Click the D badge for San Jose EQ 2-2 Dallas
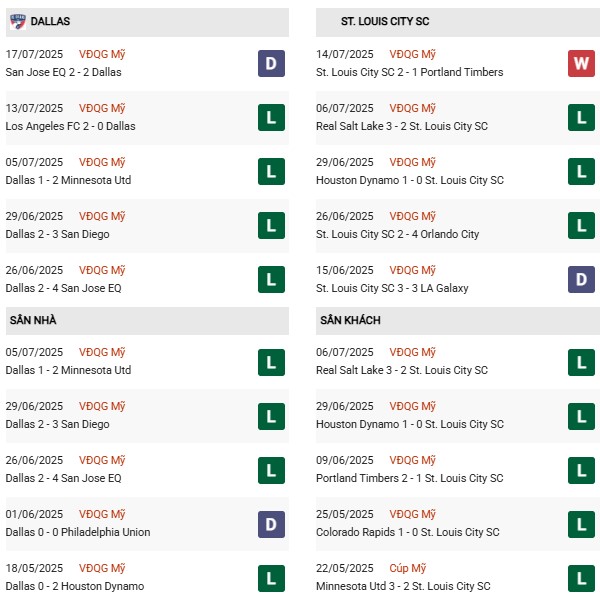Viewport: 600px width, 602px height. point(271,64)
